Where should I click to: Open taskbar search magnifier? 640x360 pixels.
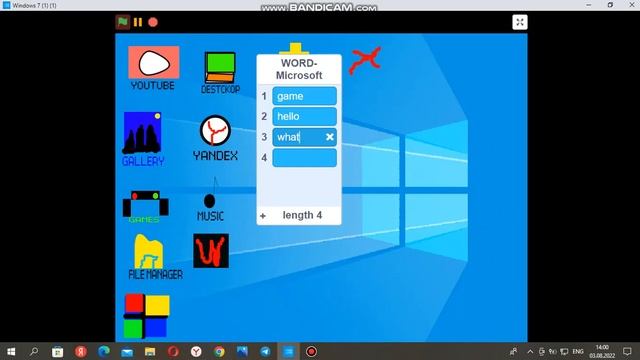coord(34,351)
